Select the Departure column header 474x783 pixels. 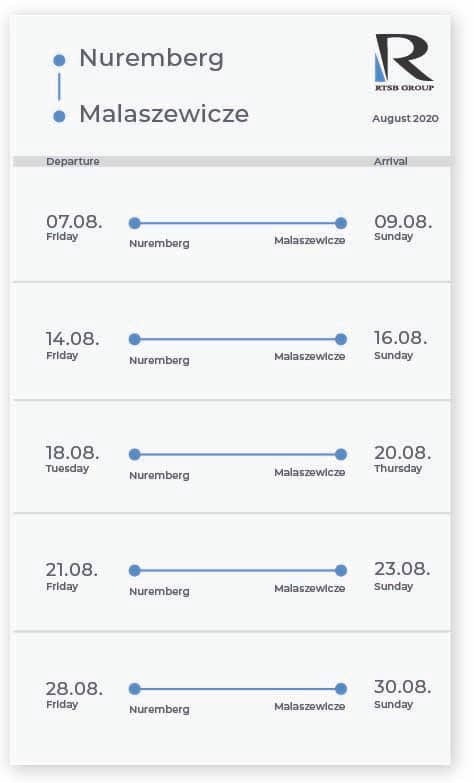click(x=73, y=161)
